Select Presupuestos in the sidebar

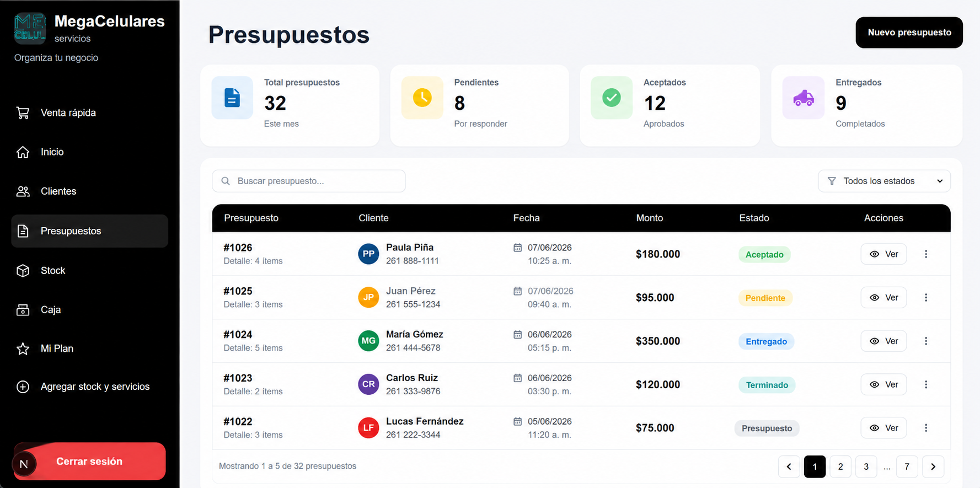tap(89, 231)
